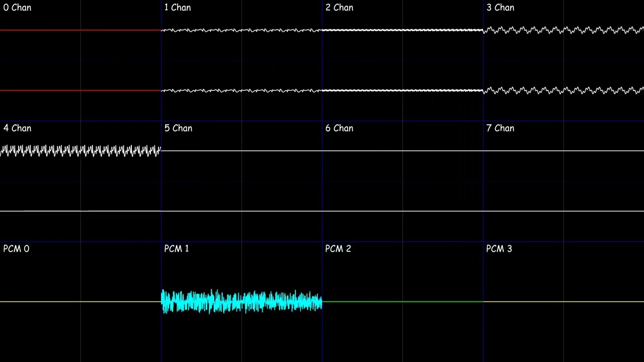Viewport: 644px width, 362px height.
Task: Click the "4 Chan" channel label
Action: tap(17, 128)
